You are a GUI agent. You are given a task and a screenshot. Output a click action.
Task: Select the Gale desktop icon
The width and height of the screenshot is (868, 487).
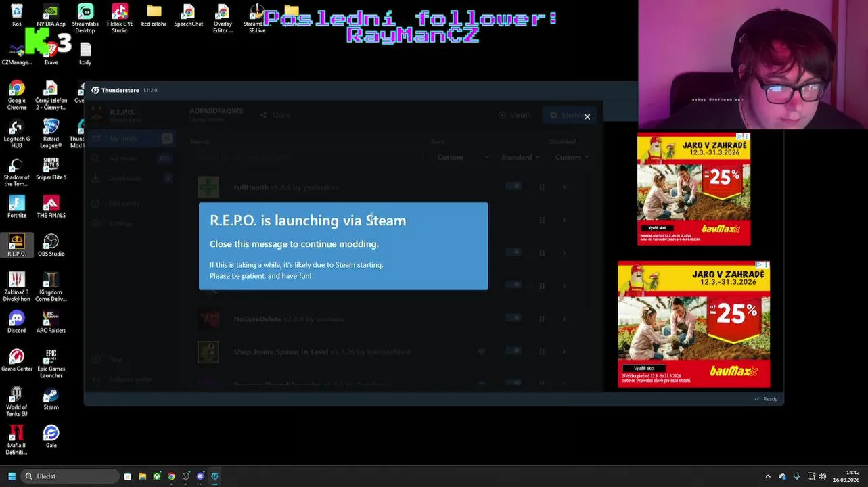point(51,437)
